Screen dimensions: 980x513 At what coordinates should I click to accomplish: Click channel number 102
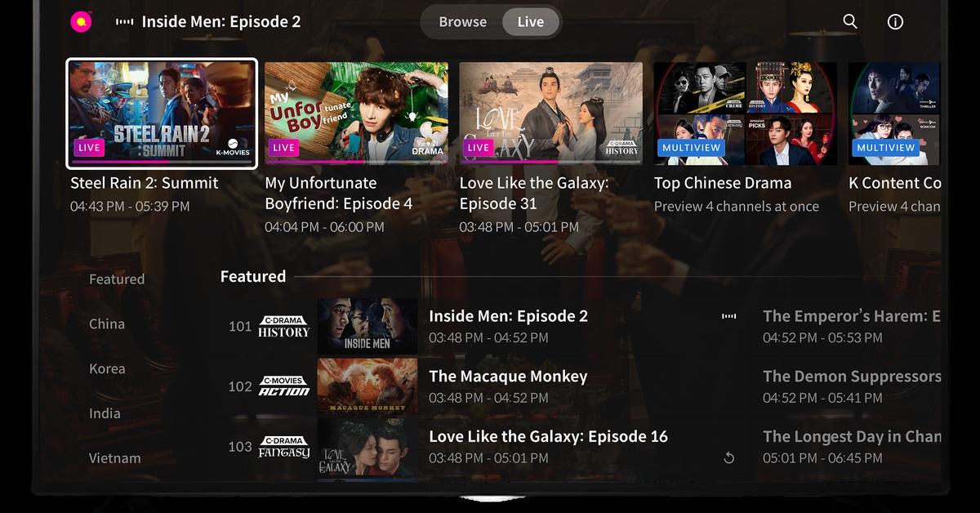coord(240,387)
